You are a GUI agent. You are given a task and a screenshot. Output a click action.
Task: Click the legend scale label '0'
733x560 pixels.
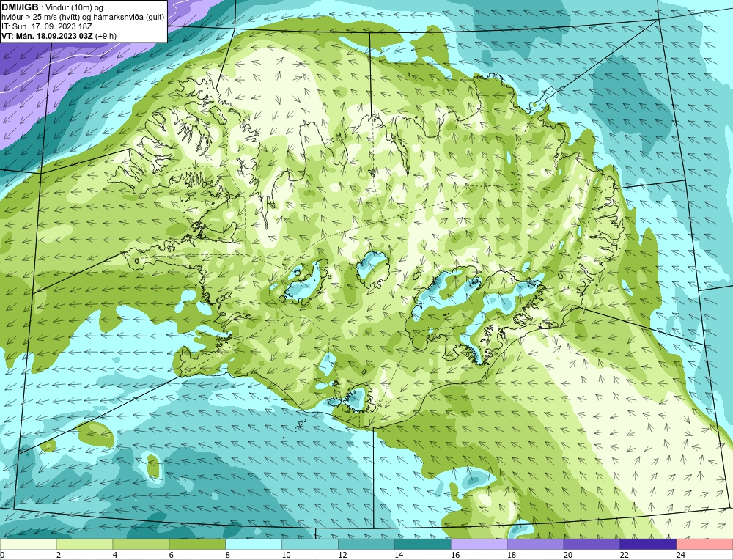2,555
